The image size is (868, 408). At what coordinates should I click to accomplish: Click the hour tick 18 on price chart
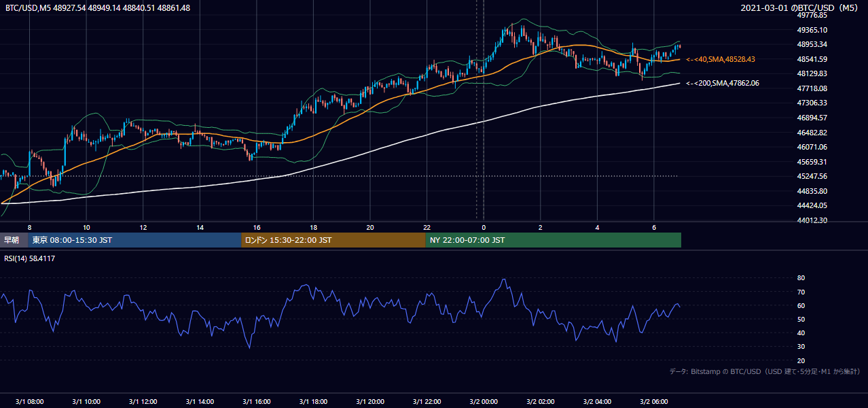313,226
